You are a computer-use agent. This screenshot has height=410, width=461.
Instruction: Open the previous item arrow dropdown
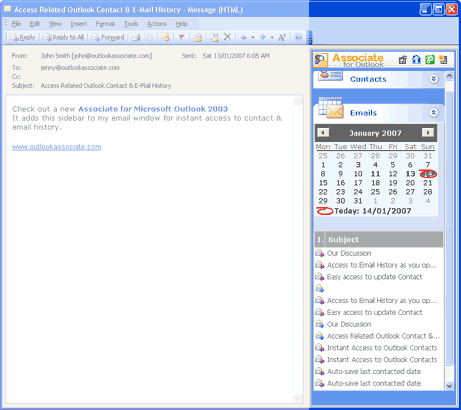click(253, 37)
